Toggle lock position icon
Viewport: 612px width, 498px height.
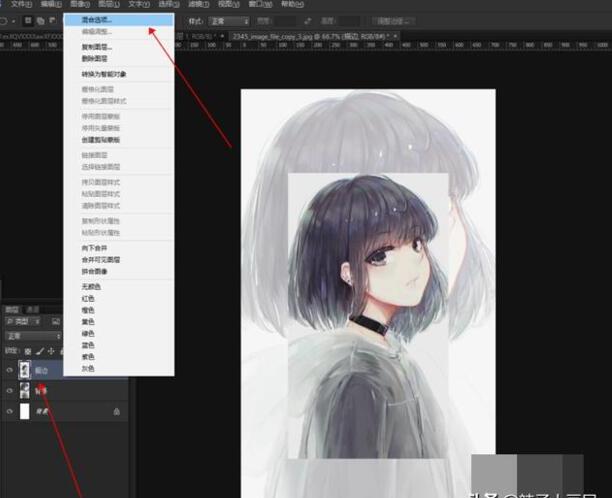pos(51,352)
